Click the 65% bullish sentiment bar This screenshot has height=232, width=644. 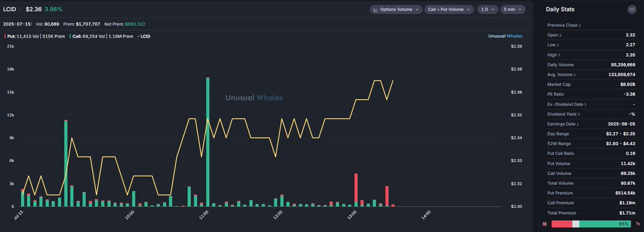tap(604, 224)
